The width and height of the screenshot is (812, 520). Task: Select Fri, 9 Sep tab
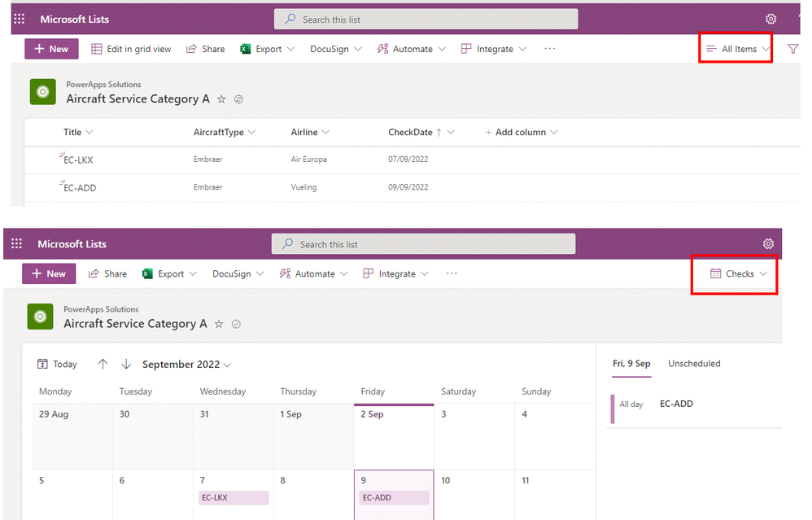(631, 364)
